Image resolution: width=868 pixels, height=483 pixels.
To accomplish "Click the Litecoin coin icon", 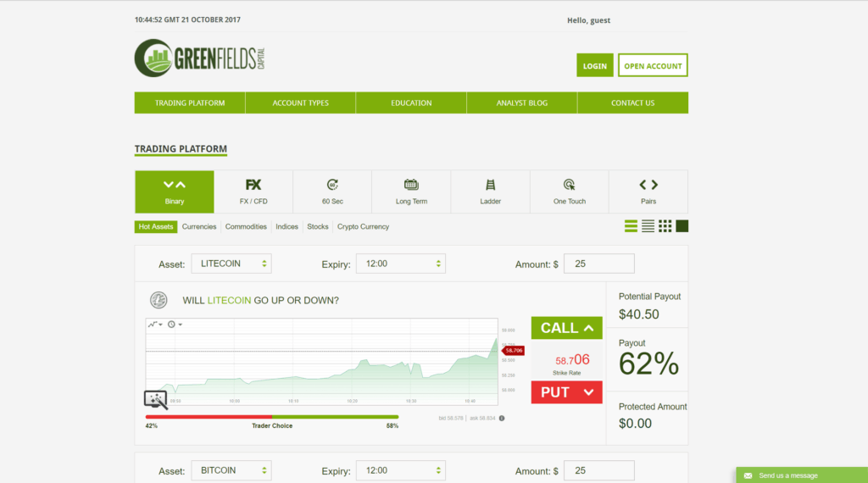I will click(x=159, y=300).
